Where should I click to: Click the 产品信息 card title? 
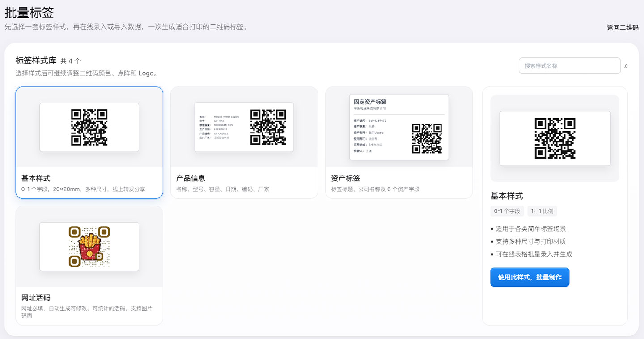coord(191,178)
